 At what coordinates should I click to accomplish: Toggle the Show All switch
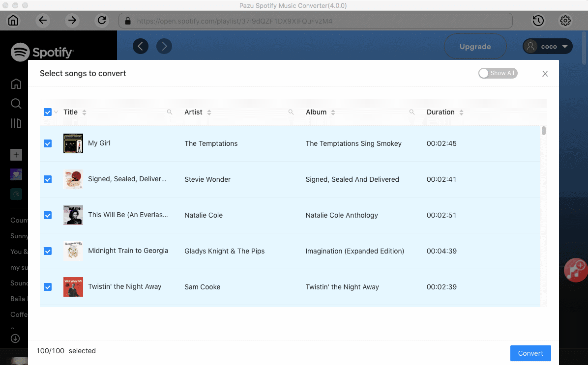point(498,73)
